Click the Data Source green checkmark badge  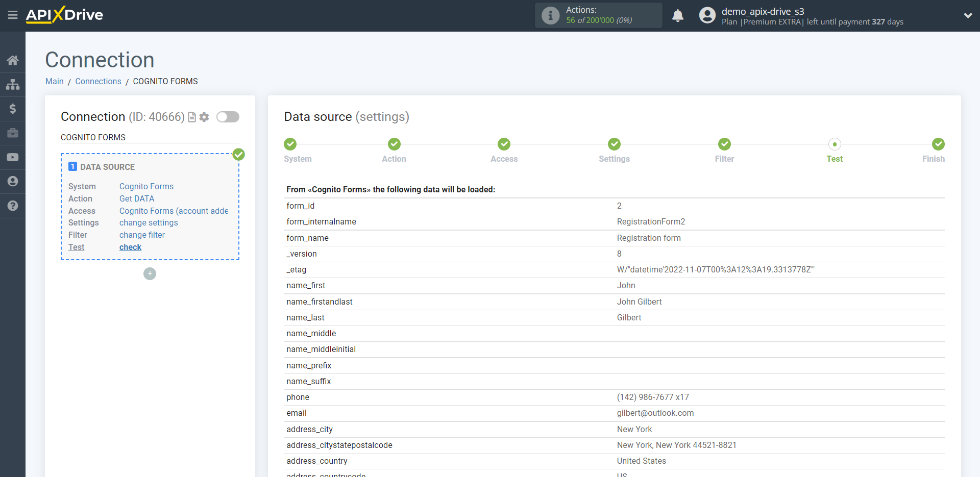(238, 154)
